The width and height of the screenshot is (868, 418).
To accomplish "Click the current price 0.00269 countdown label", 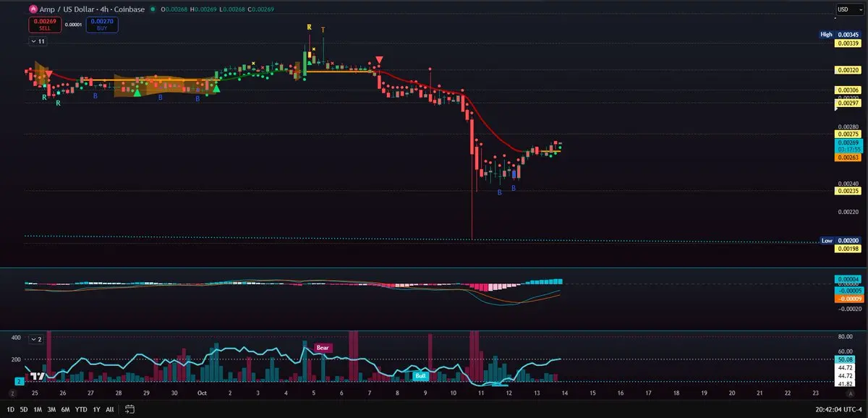I will click(x=847, y=146).
